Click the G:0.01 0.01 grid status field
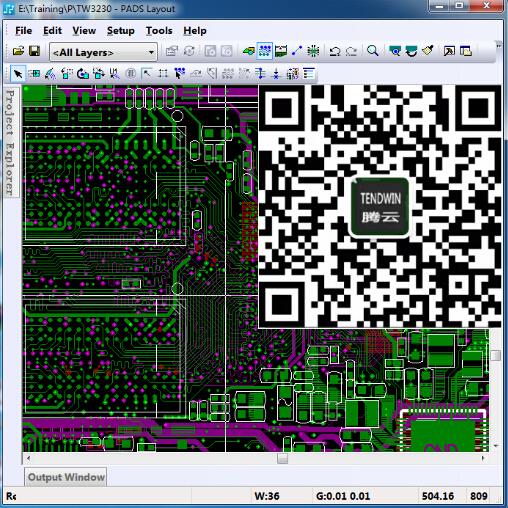 tap(343, 496)
